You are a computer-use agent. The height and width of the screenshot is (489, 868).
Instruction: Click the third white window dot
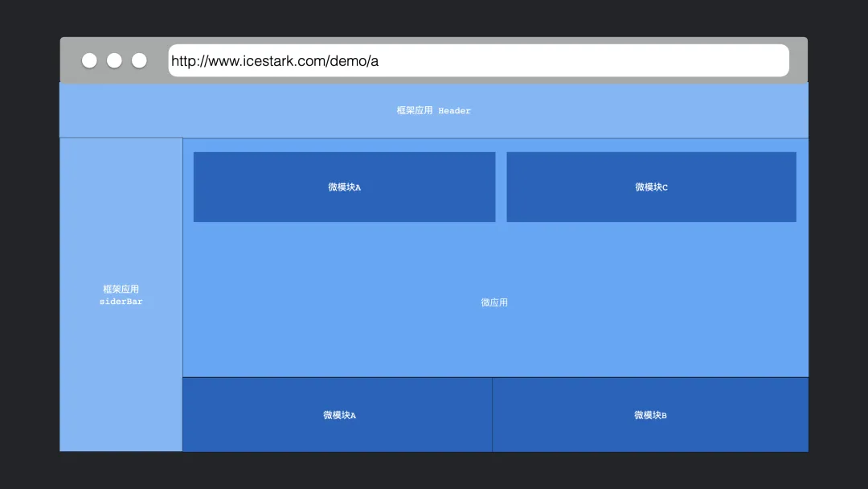pos(139,60)
